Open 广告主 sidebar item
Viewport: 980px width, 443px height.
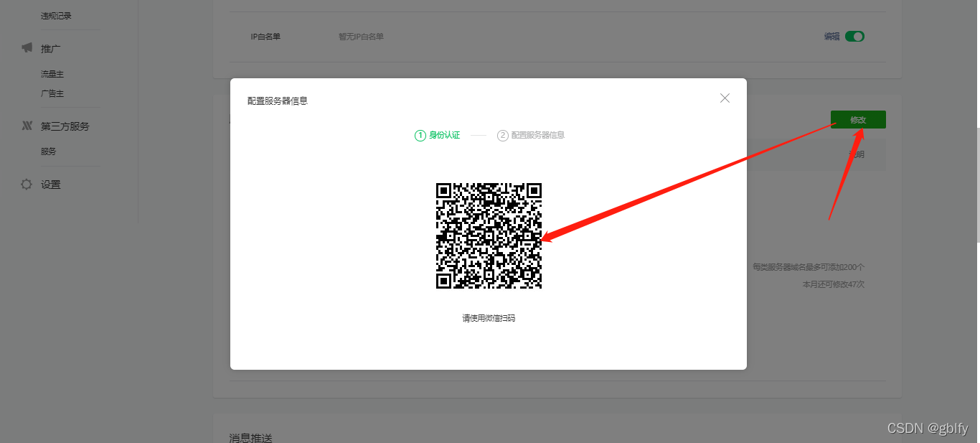click(52, 93)
